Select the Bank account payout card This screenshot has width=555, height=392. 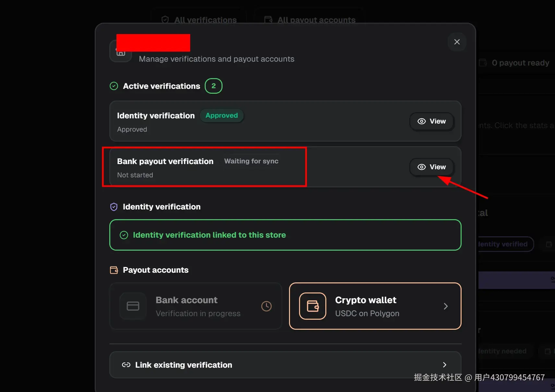coord(196,306)
